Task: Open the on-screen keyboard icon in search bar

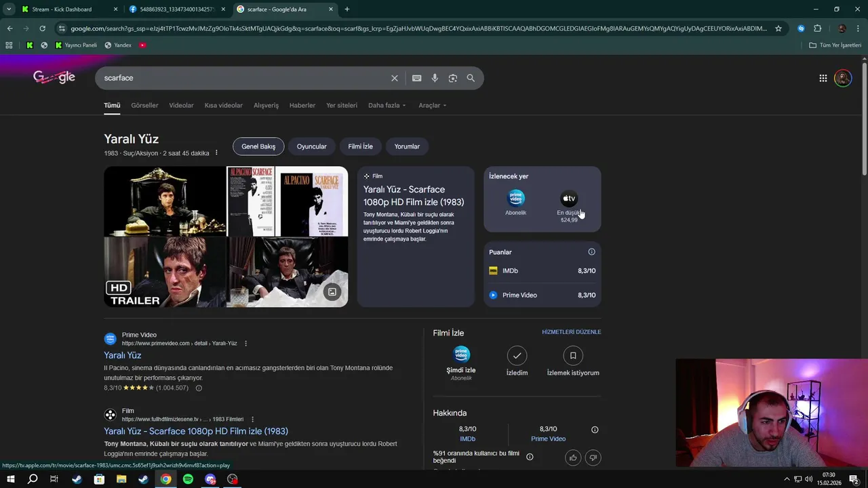Action: pos(417,78)
